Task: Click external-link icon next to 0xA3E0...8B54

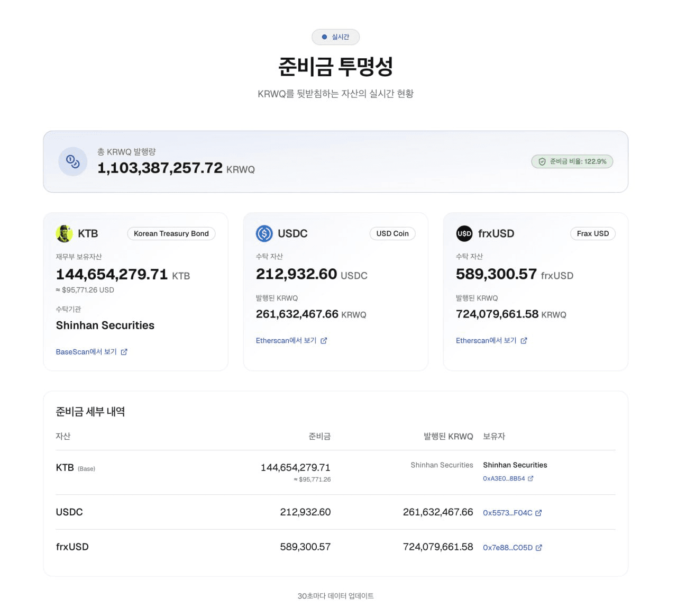Action: (x=530, y=478)
